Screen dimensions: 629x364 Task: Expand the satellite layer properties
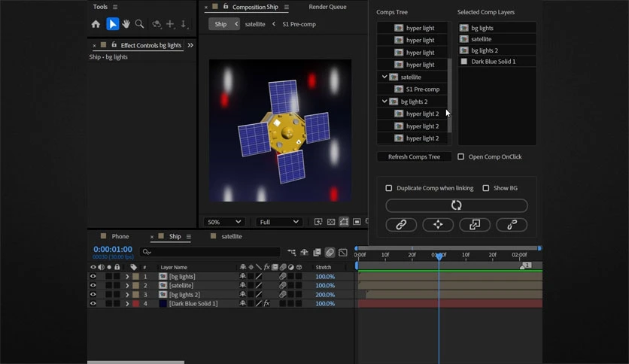pyautogui.click(x=127, y=286)
